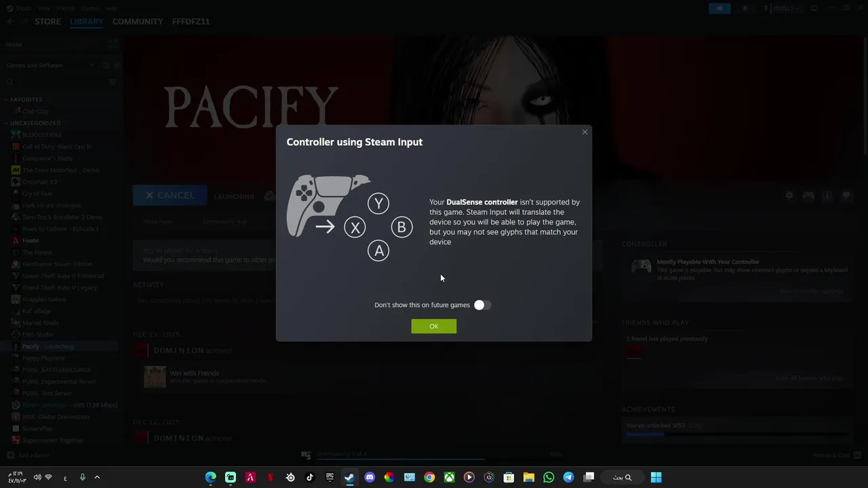Close the Controller using Steam Input dialog
The height and width of the screenshot is (488, 868).
click(585, 132)
